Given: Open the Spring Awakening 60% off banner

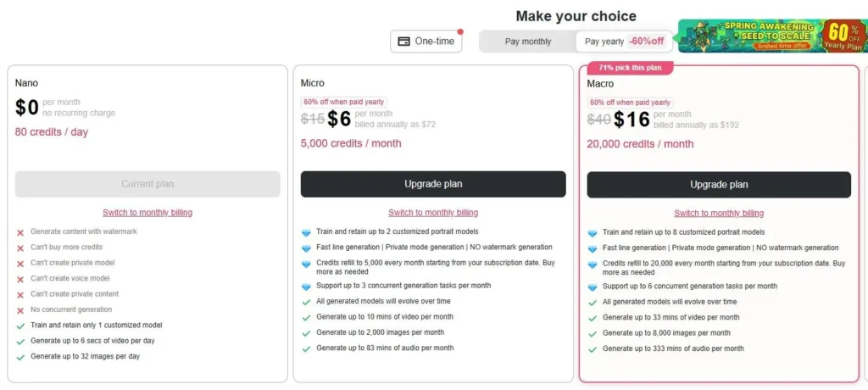Looking at the screenshot, I should [x=772, y=36].
